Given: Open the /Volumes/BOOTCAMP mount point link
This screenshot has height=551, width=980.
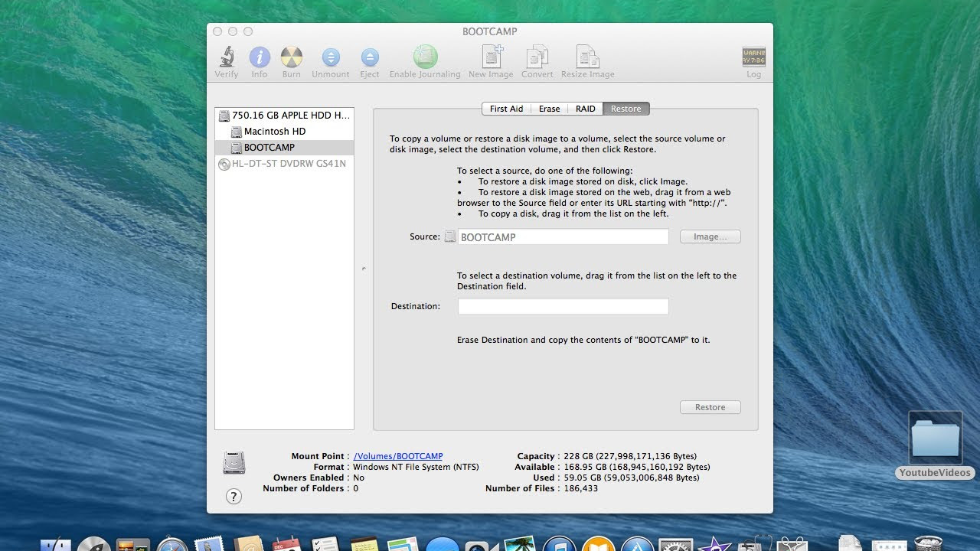Looking at the screenshot, I should pos(398,456).
